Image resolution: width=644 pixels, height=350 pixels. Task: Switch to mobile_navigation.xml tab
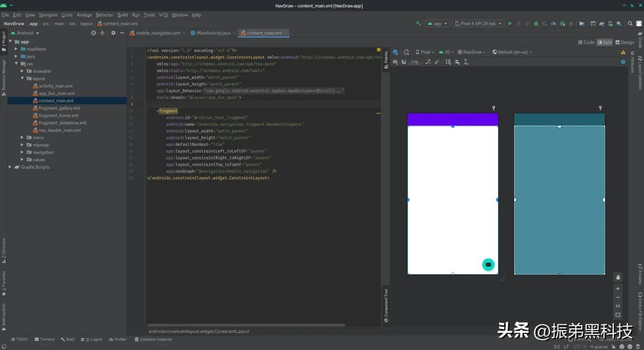(x=157, y=33)
